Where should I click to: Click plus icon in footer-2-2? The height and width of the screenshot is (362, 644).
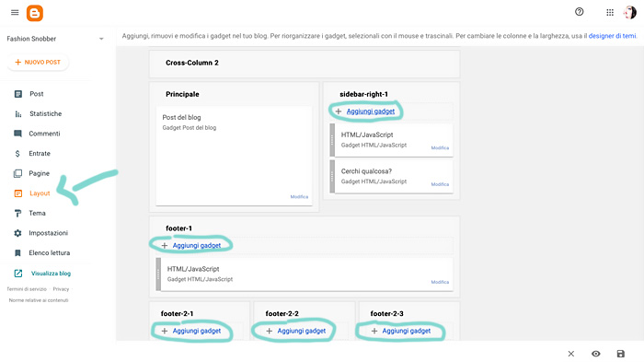269,332
